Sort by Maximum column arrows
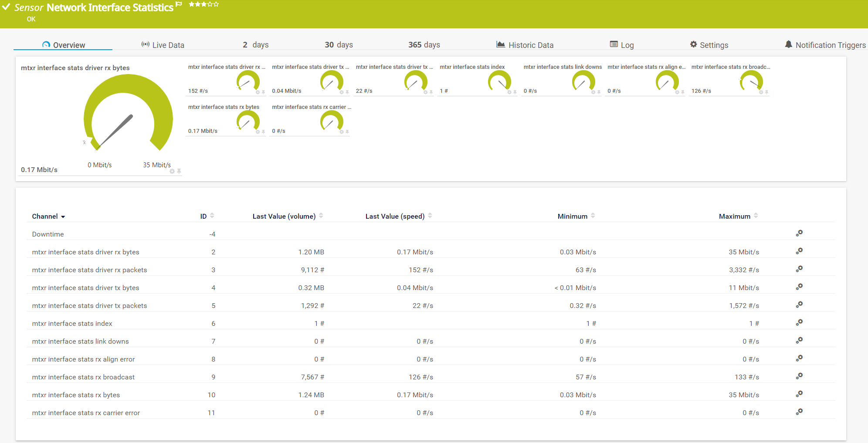Viewport: 868px width, 443px height. (756, 216)
